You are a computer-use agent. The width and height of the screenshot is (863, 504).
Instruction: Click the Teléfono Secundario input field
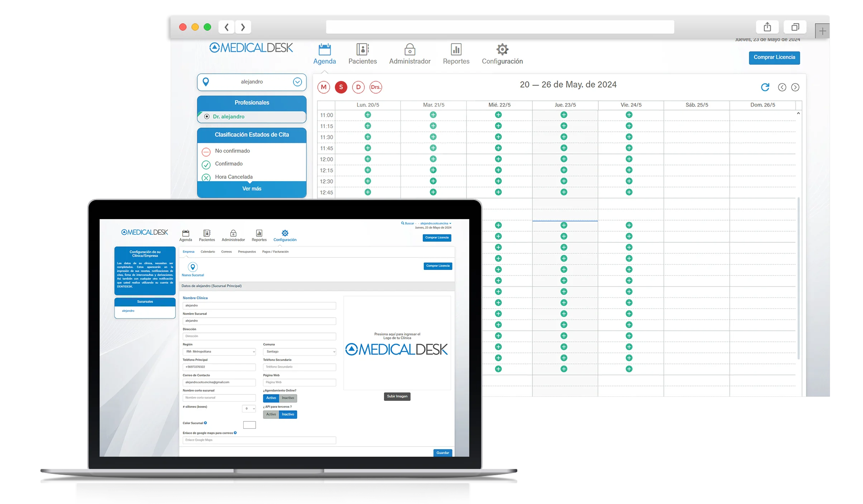pyautogui.click(x=299, y=367)
